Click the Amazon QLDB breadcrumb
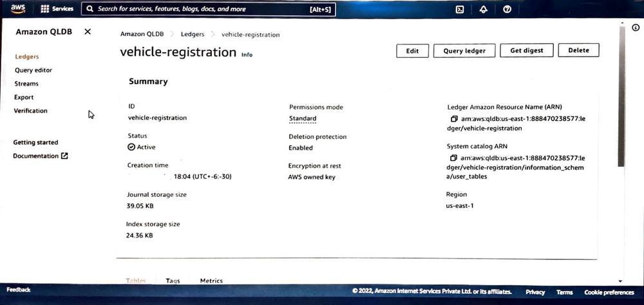This screenshot has width=644, height=305. pos(142,34)
